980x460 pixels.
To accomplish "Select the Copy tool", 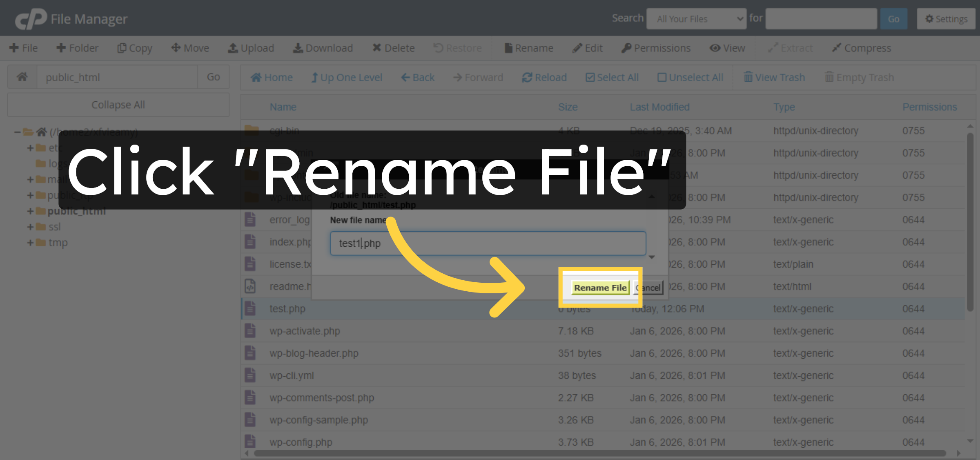I will pos(134,48).
